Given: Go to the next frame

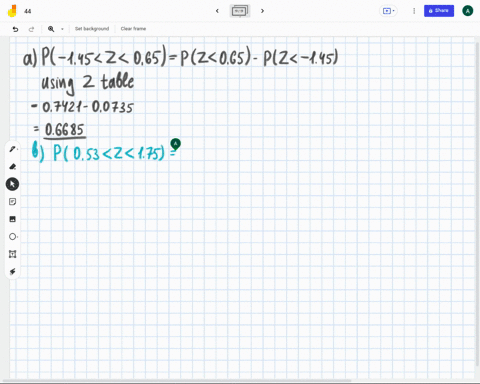Looking at the screenshot, I should (262, 11).
